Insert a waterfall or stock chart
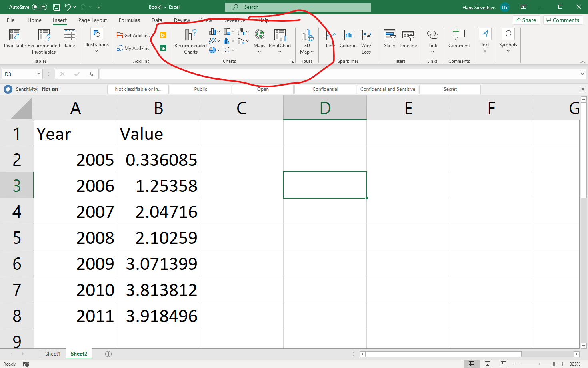The width and height of the screenshot is (588, 368). click(x=243, y=32)
